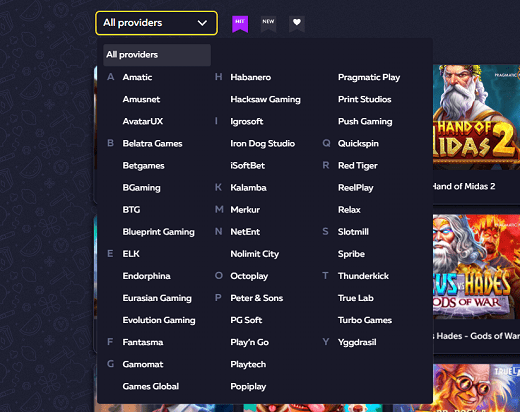This screenshot has height=412, width=520.
Task: Select ELK provider
Action: click(x=131, y=254)
